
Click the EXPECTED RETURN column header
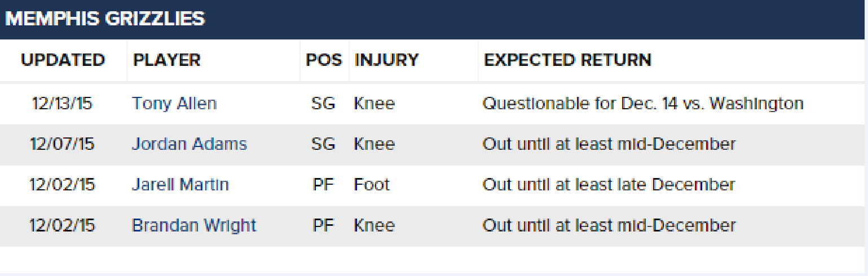(x=567, y=60)
